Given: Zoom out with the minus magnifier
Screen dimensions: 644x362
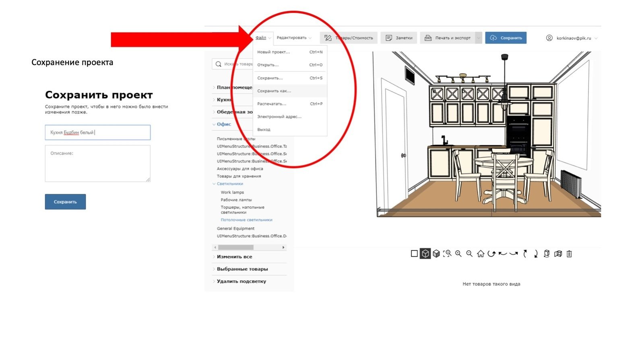Looking at the screenshot, I should [x=469, y=253].
